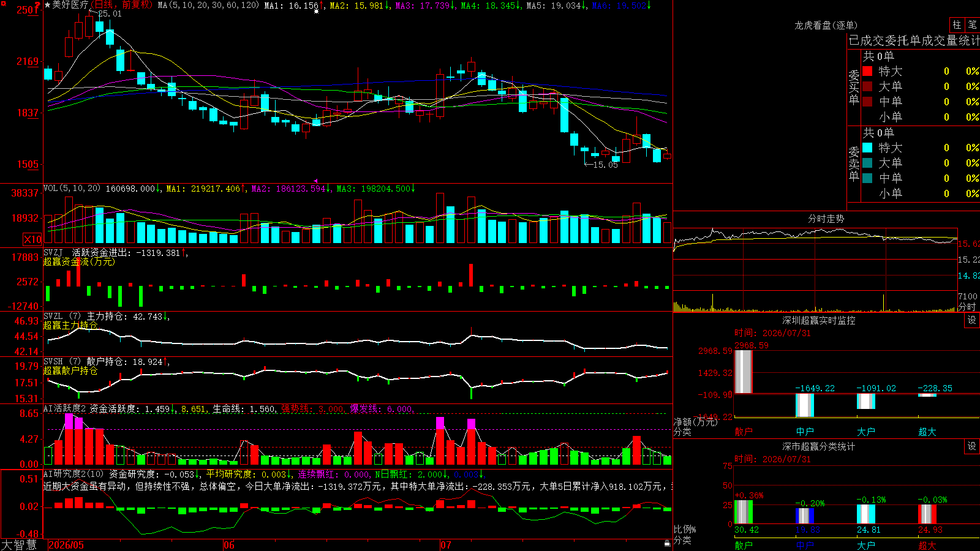Click the X10 scale indicator in volume panel
Screen dimensions: 980x551
[32, 239]
